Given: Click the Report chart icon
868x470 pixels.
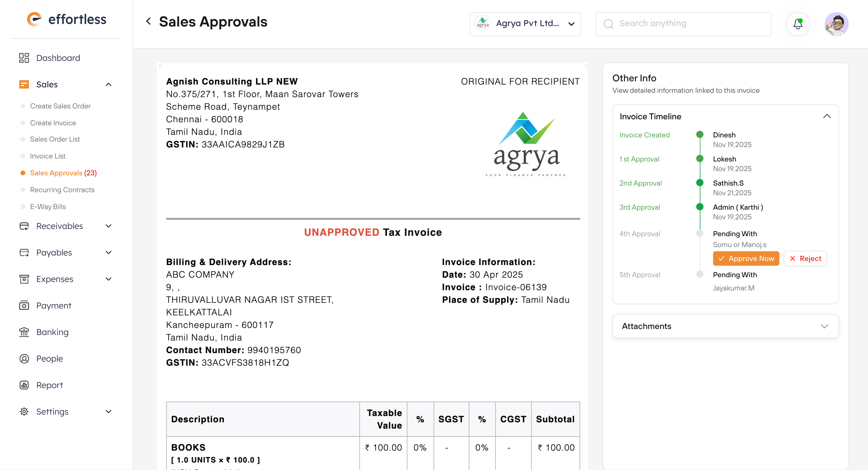Looking at the screenshot, I should click(24, 385).
